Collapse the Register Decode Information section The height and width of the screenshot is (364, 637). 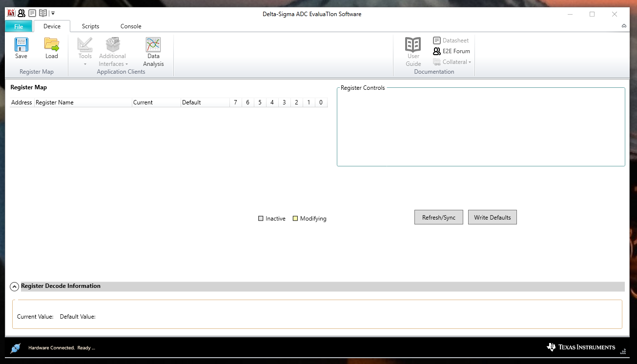pos(15,287)
